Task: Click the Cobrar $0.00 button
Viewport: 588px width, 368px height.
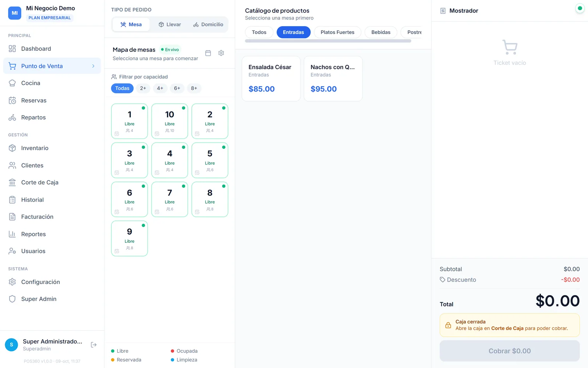Action: pyautogui.click(x=510, y=351)
